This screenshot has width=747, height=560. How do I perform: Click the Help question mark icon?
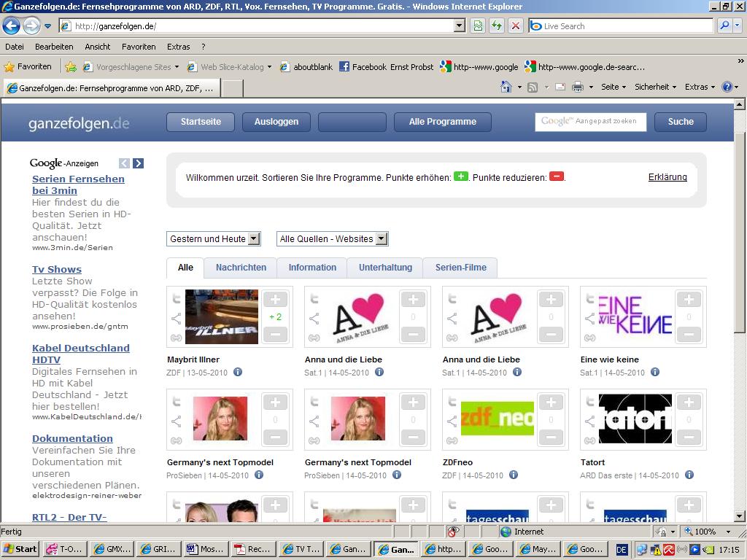[x=727, y=87]
